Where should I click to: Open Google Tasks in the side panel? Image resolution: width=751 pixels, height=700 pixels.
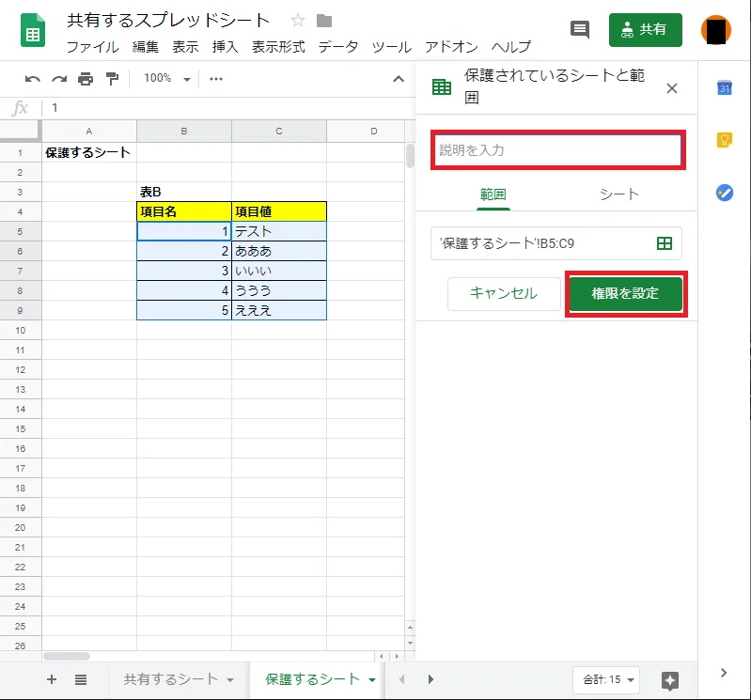pos(724,193)
